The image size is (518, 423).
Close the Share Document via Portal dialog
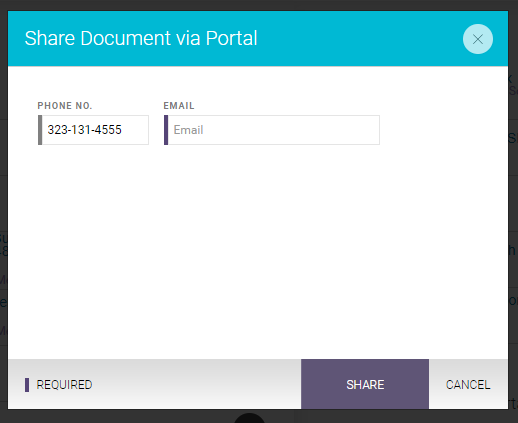478,39
